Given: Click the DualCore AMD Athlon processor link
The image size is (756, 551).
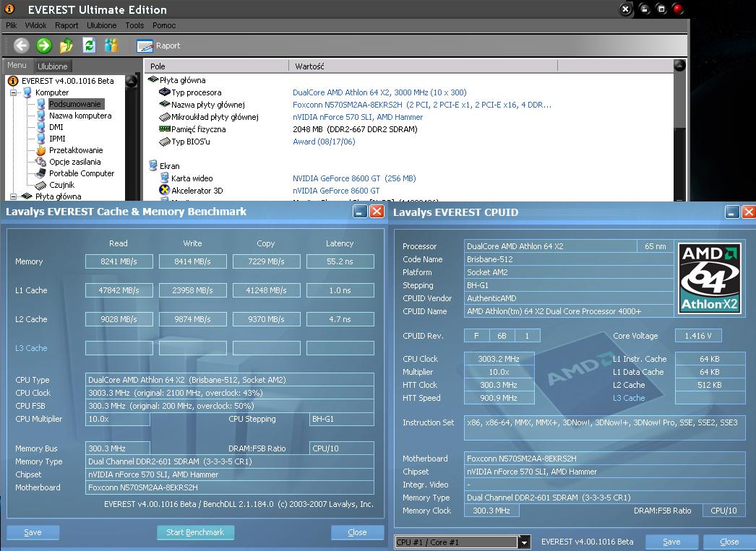Looking at the screenshot, I should coord(379,92).
